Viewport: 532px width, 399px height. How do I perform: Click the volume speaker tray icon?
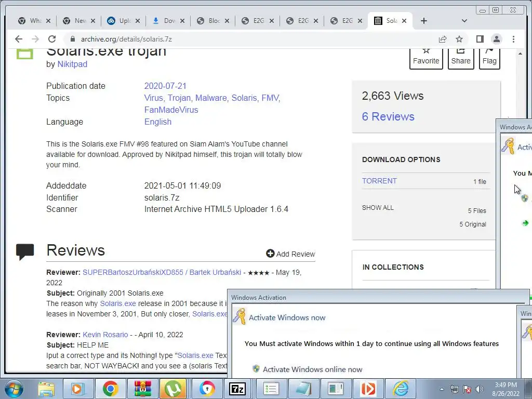480,389
